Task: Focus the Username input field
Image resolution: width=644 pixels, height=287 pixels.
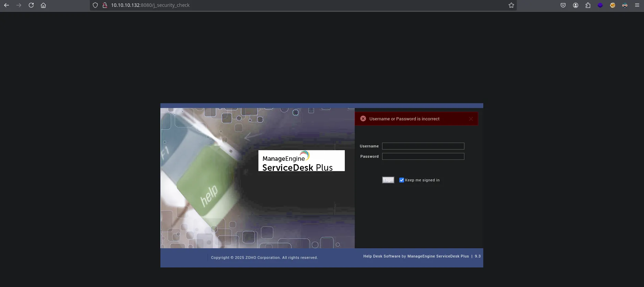Action: 423,146
